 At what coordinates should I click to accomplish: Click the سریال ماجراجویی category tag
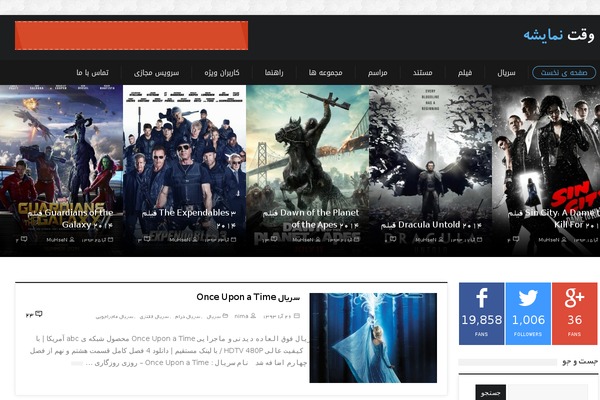114,317
